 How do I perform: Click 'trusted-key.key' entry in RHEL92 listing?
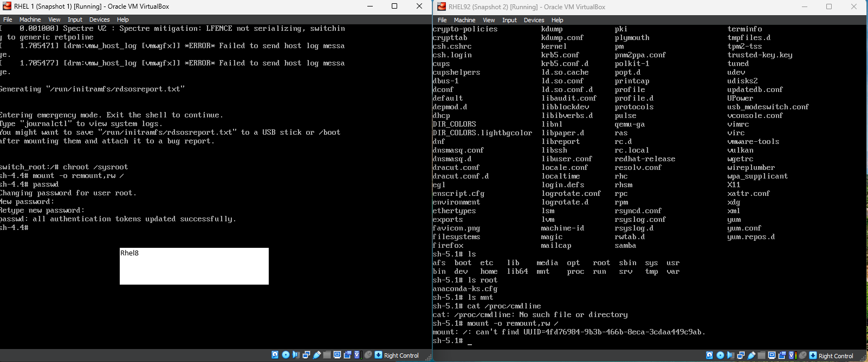tap(760, 55)
